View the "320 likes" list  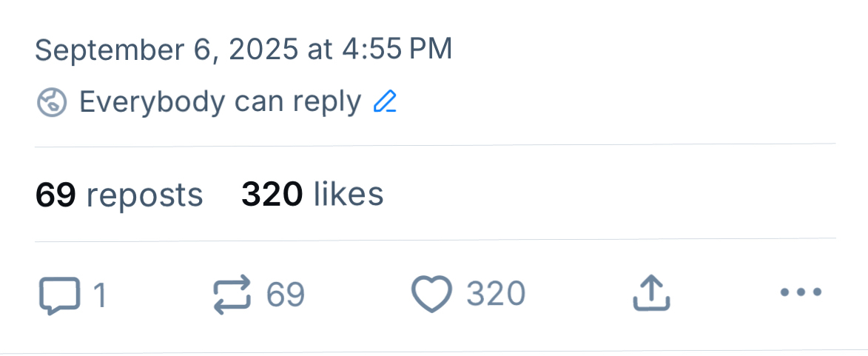click(x=312, y=194)
